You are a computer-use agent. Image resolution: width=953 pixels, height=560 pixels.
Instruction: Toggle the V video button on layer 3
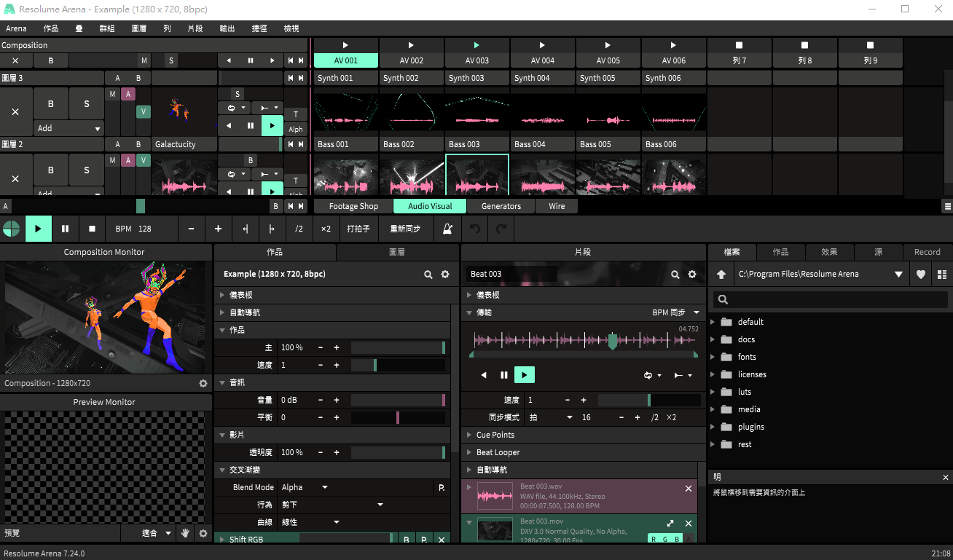[x=144, y=111]
